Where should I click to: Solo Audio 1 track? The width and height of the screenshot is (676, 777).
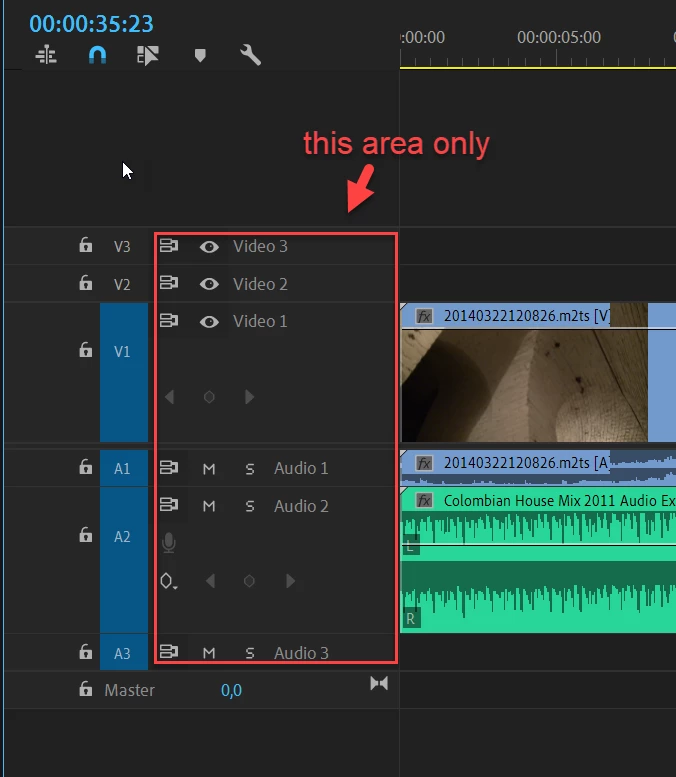tap(250, 469)
